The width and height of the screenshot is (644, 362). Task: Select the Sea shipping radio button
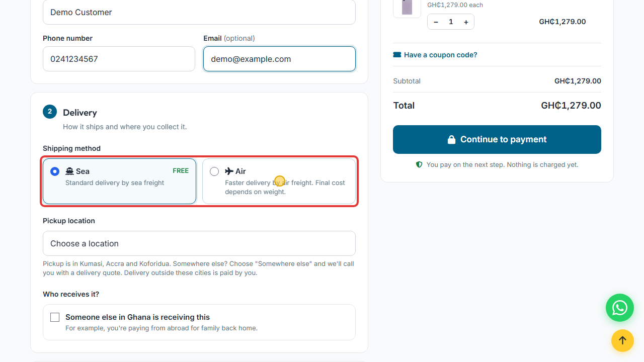(55, 171)
